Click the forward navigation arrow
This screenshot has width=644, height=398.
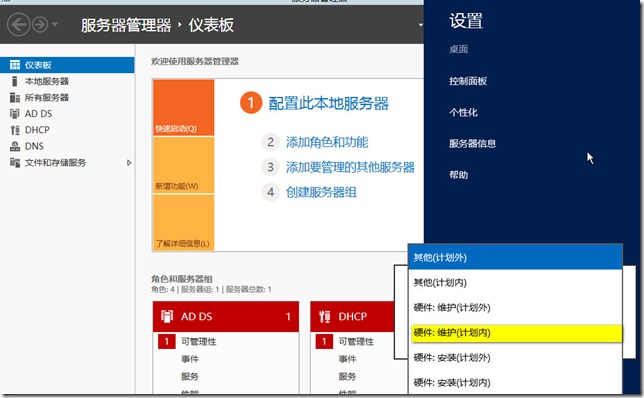point(40,25)
